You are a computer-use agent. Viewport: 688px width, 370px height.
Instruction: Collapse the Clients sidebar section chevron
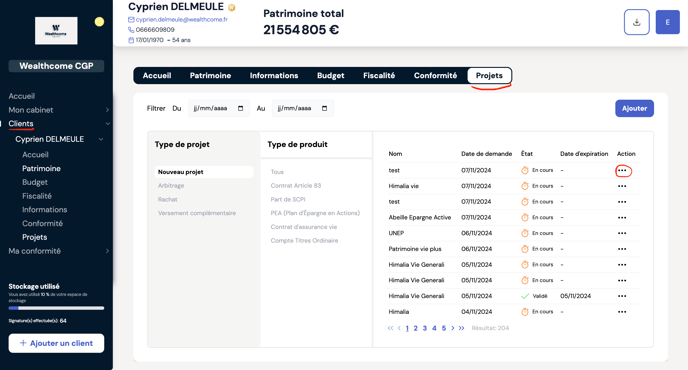pos(108,124)
